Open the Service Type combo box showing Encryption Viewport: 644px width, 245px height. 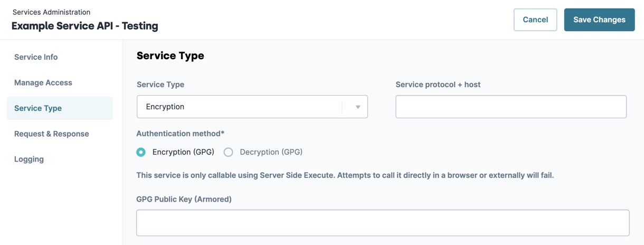252,107
